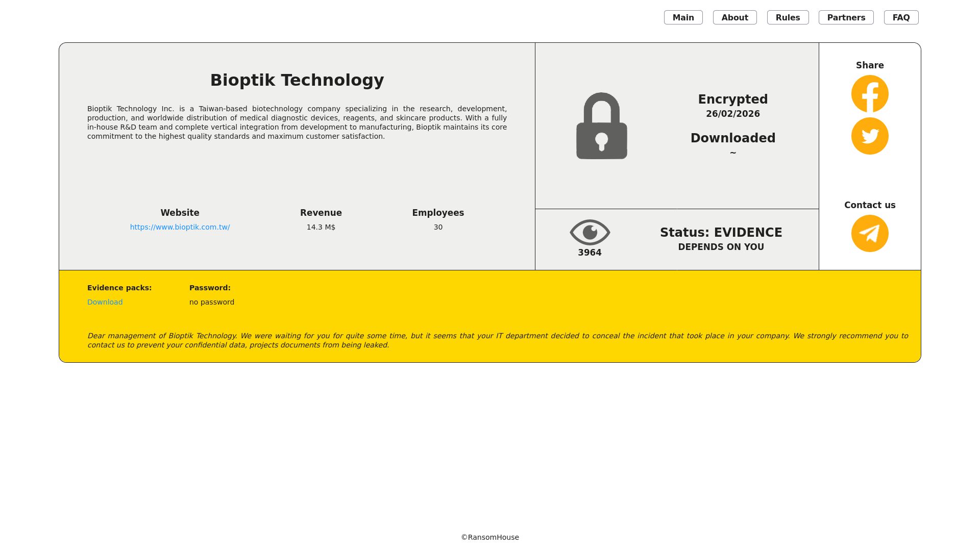The height and width of the screenshot is (551, 980).
Task: Open the Rules nav item
Action: pyautogui.click(x=788, y=17)
